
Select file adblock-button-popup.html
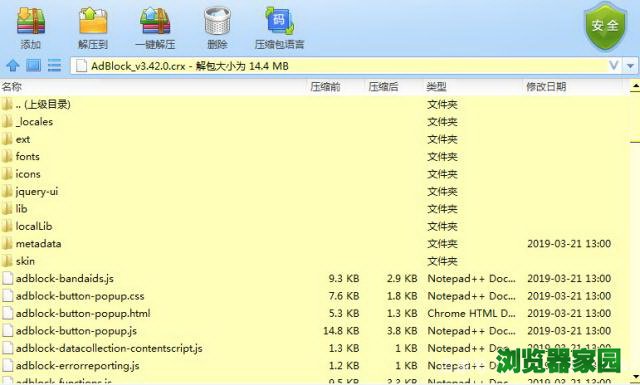(x=314, y=313)
